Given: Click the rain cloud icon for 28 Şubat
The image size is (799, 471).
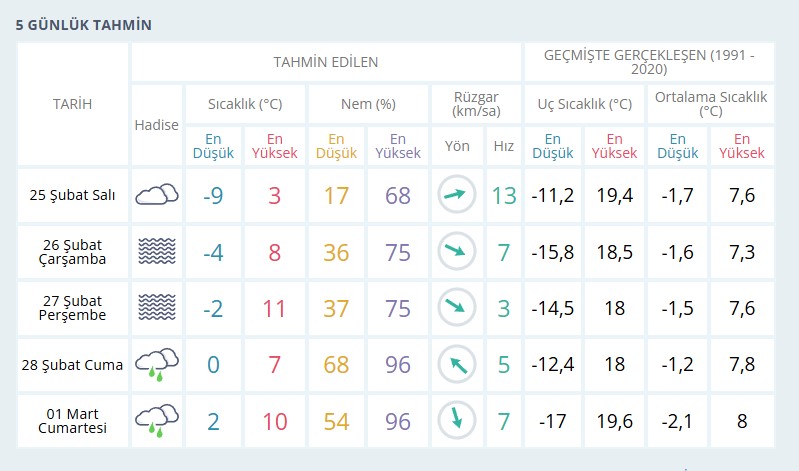Looking at the screenshot, I should coord(157,364).
